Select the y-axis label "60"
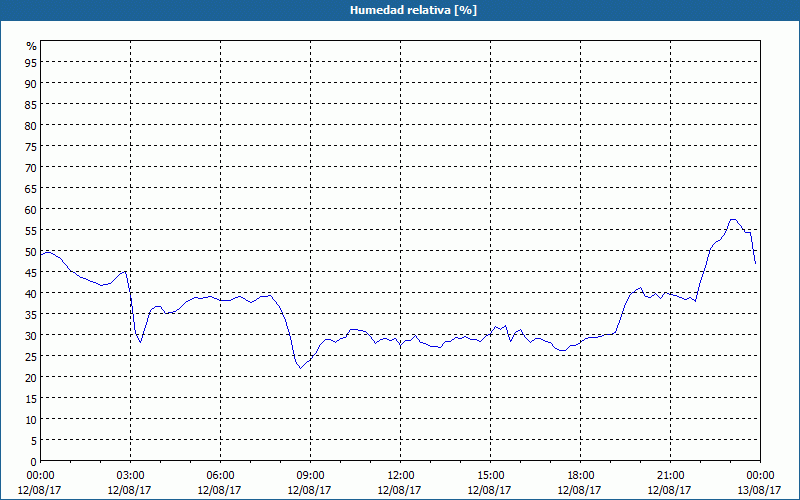This screenshot has height=500, width=800. 31,209
